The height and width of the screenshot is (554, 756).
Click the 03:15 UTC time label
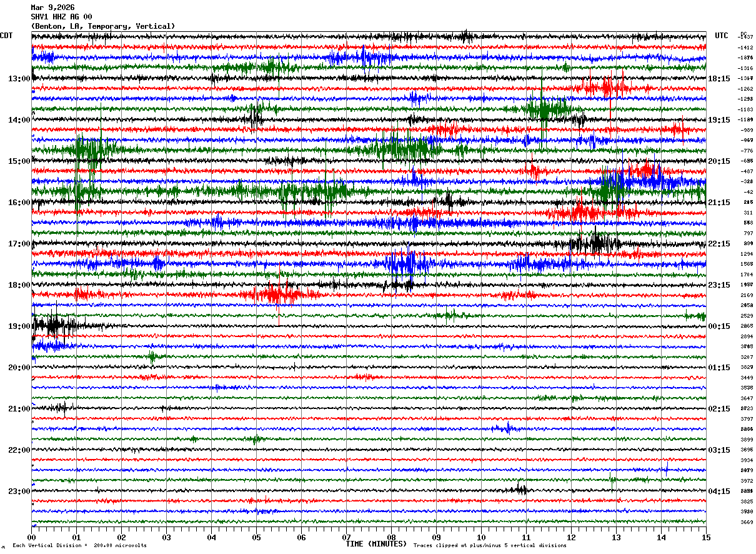(x=719, y=450)
